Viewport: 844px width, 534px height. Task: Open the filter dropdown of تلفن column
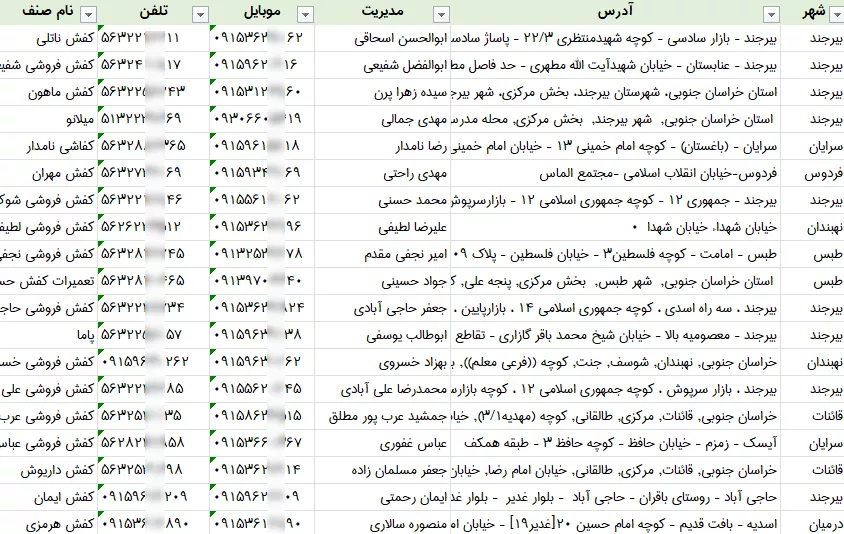(200, 15)
